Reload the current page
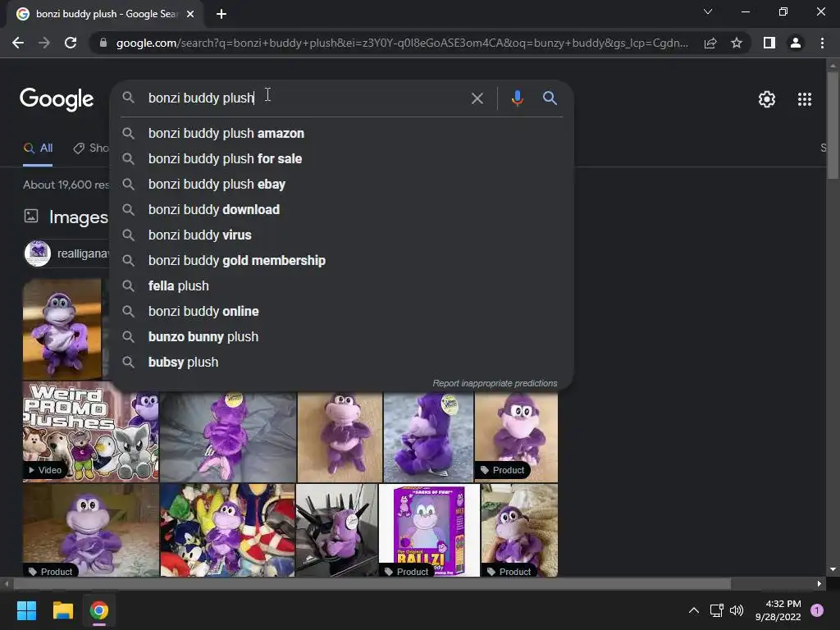The height and width of the screenshot is (630, 840). [71, 43]
